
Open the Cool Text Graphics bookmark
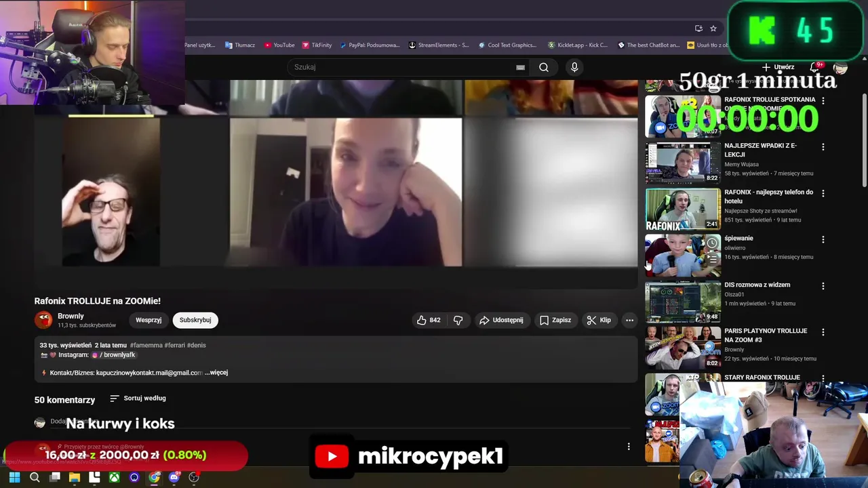point(507,45)
